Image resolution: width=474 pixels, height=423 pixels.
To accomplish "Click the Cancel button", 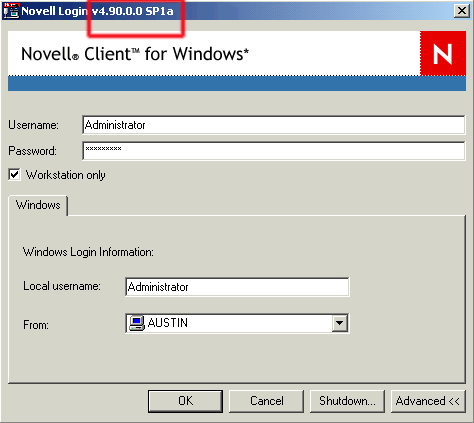I will [x=266, y=401].
